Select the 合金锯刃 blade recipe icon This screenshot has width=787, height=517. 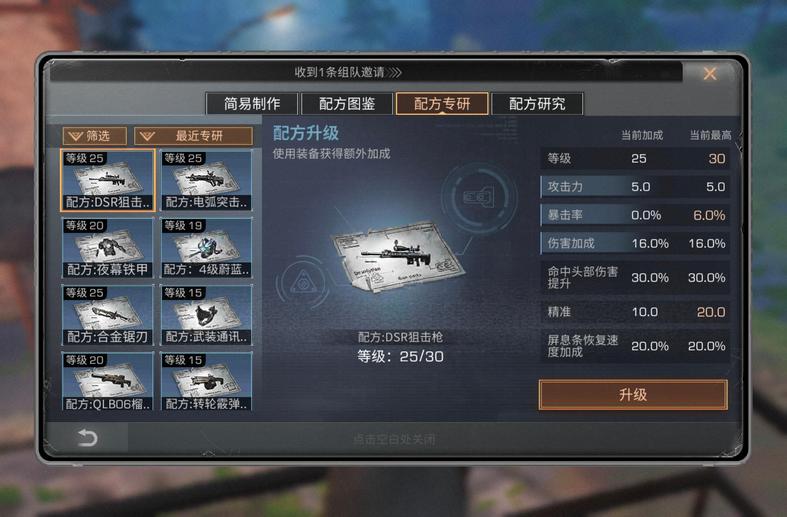107,315
